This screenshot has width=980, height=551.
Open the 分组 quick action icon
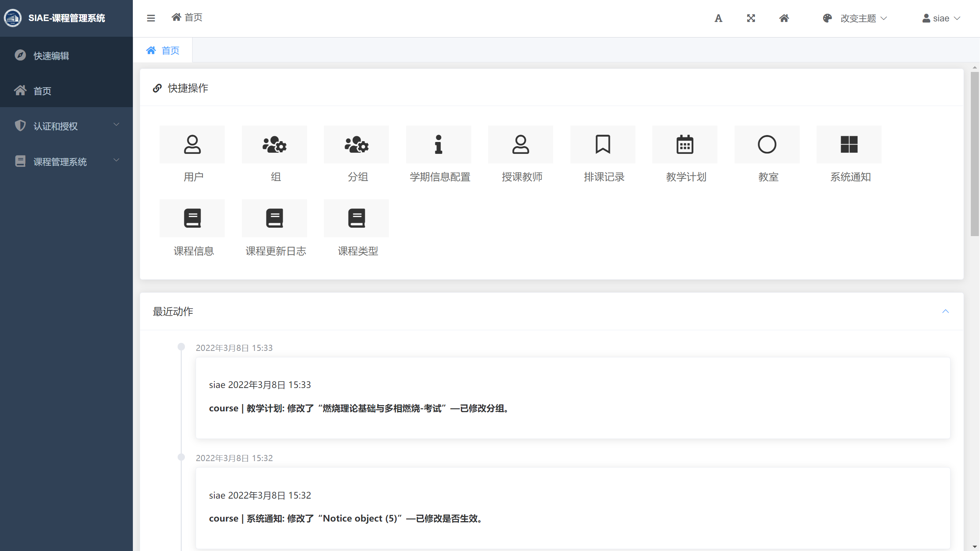(x=356, y=144)
